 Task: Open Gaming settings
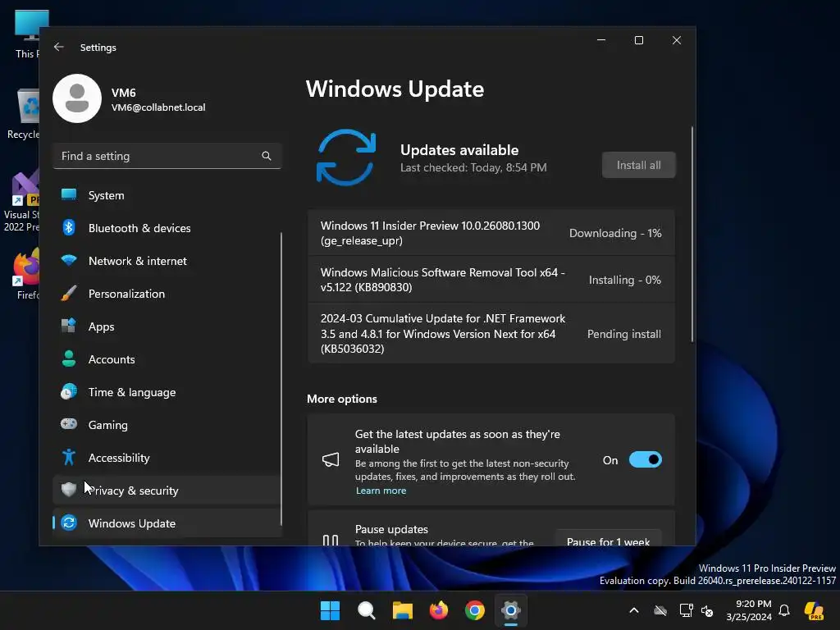(167, 424)
